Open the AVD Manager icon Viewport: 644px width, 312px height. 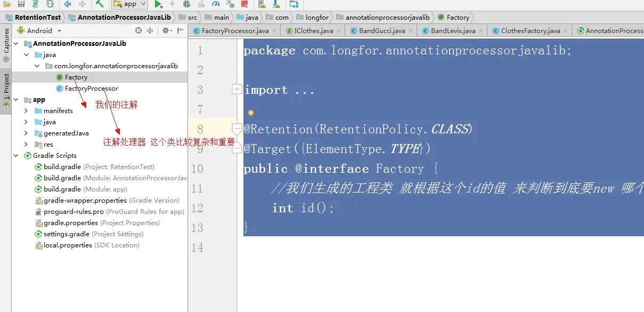point(262,4)
